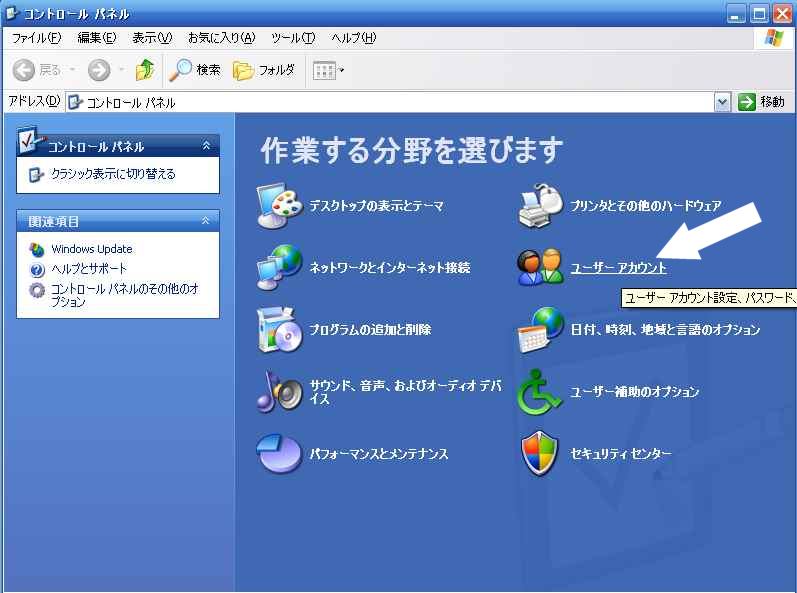Open 日付、時刻、地域と言語のオプション link
797x593 pixels.
click(665, 330)
